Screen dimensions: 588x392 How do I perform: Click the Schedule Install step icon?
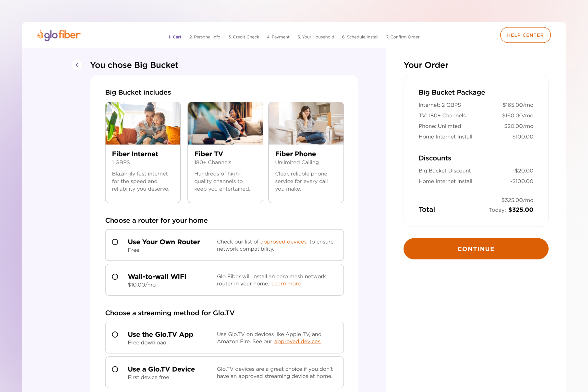click(x=360, y=37)
